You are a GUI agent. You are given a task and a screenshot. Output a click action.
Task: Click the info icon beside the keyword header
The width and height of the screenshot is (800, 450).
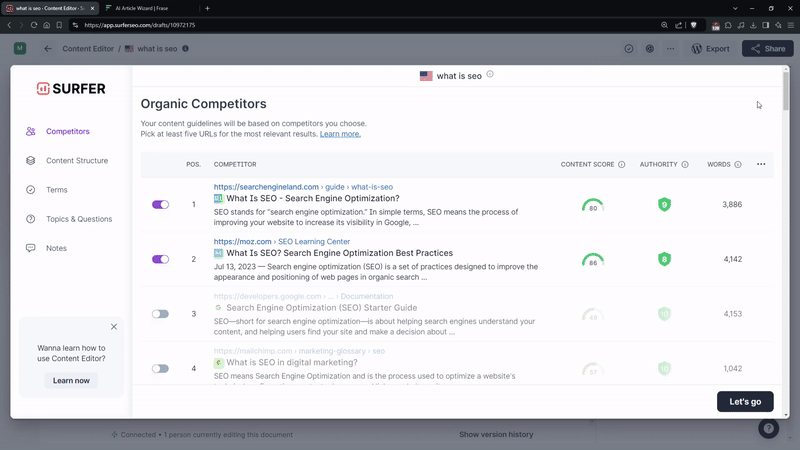coord(490,74)
